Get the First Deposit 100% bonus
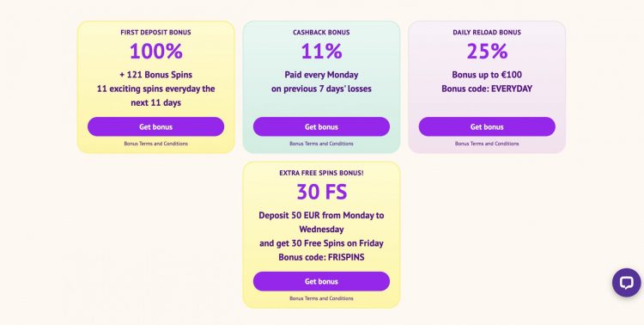This screenshot has height=325, width=644. pos(155,126)
